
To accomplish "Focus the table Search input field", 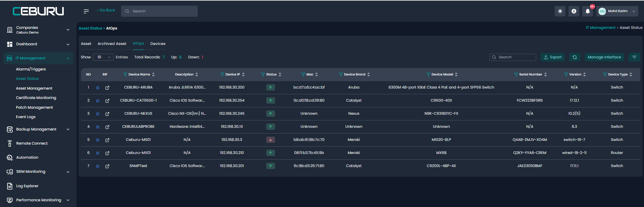I will (x=513, y=57).
